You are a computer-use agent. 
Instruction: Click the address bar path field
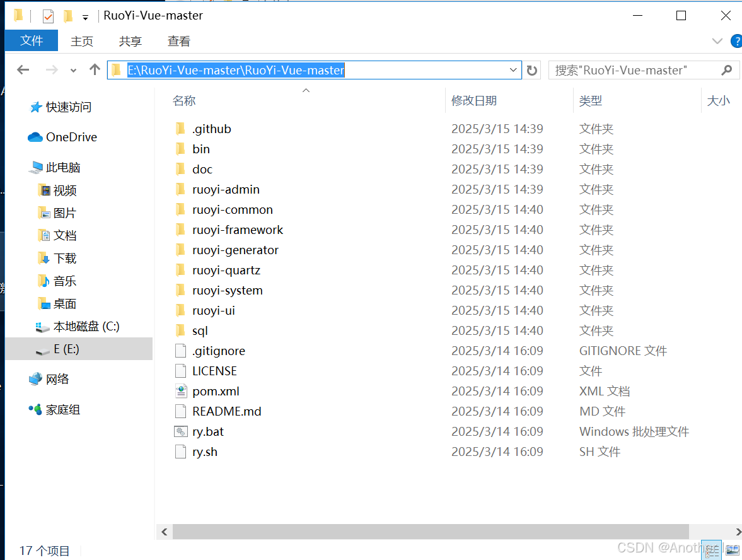click(x=314, y=70)
